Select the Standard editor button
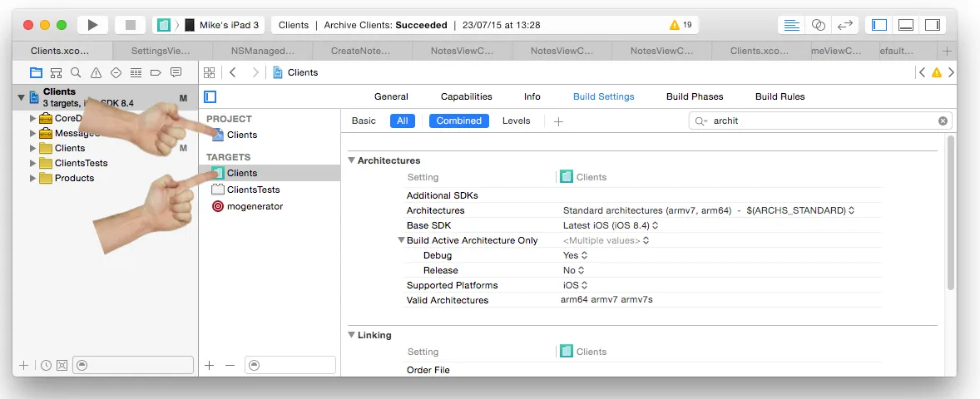 (792, 25)
